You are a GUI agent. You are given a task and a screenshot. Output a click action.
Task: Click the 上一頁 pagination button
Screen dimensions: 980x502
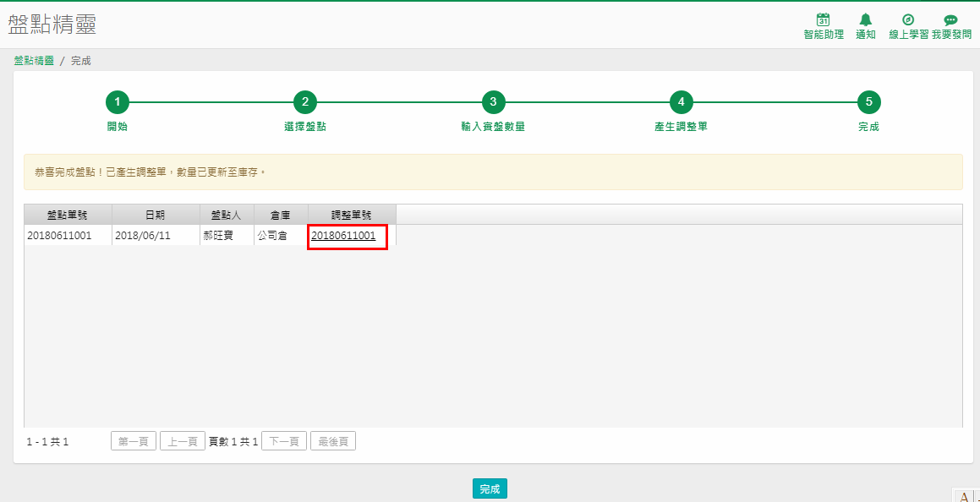pyautogui.click(x=183, y=441)
